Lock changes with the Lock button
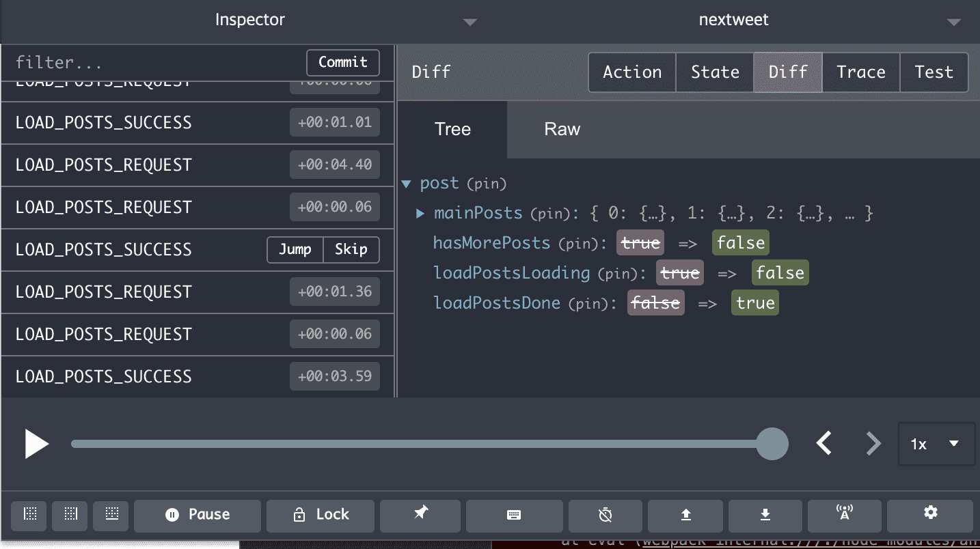 pos(320,515)
